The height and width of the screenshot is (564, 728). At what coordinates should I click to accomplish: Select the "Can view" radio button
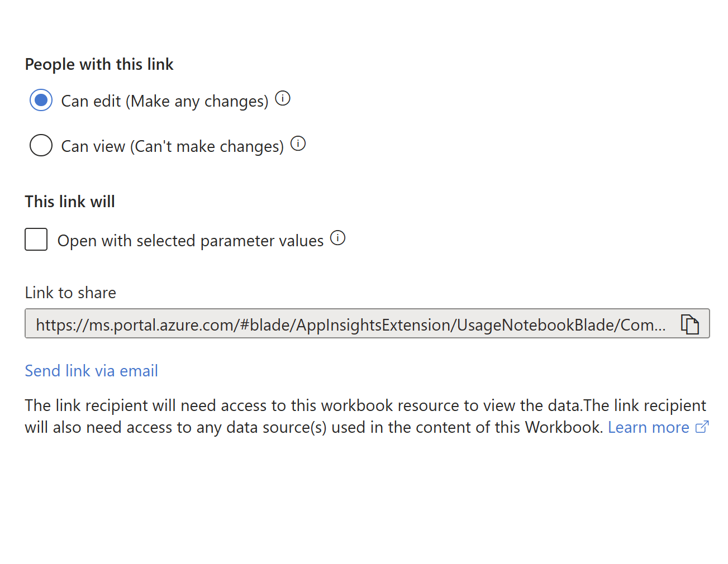41,145
